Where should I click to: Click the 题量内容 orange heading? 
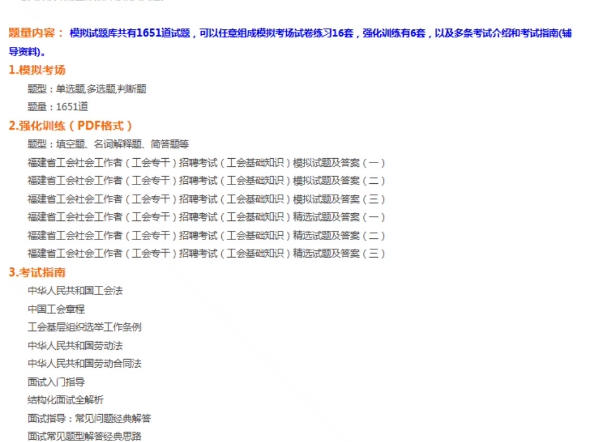click(36, 33)
